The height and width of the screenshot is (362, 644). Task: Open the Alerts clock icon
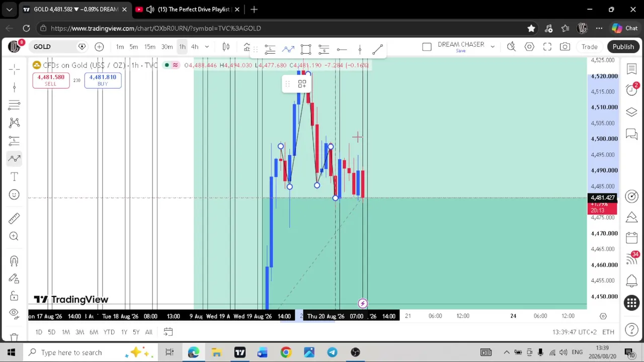click(631, 90)
